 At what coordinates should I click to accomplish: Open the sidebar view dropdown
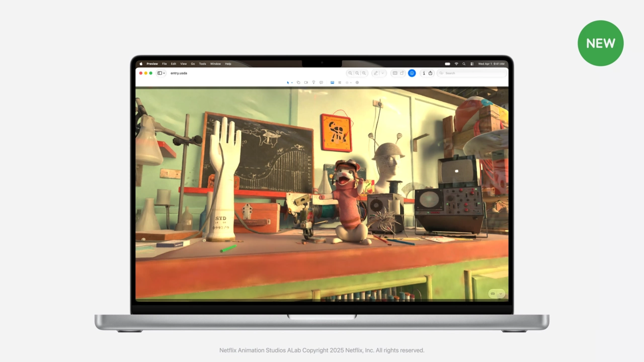(x=162, y=73)
